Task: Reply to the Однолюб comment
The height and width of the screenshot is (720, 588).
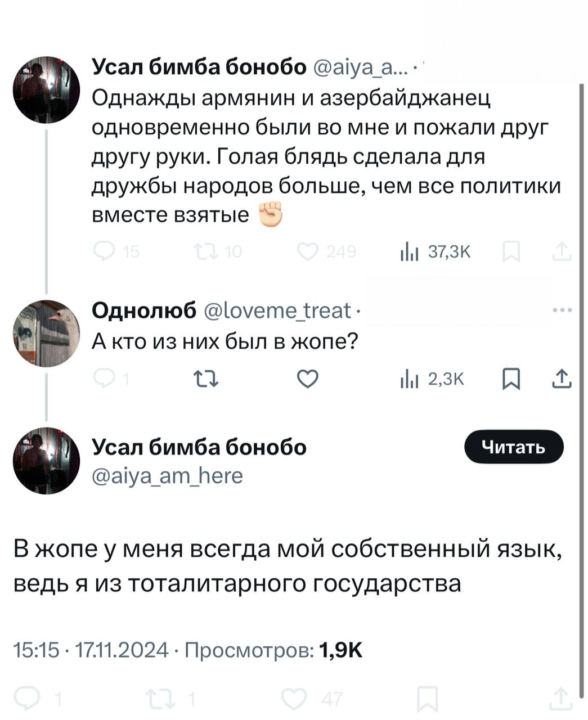Action: [x=105, y=380]
